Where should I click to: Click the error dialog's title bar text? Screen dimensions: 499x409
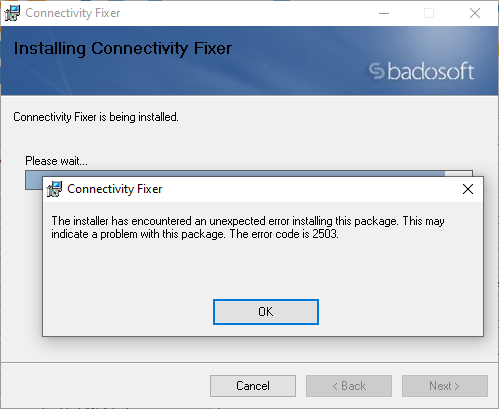coord(115,189)
